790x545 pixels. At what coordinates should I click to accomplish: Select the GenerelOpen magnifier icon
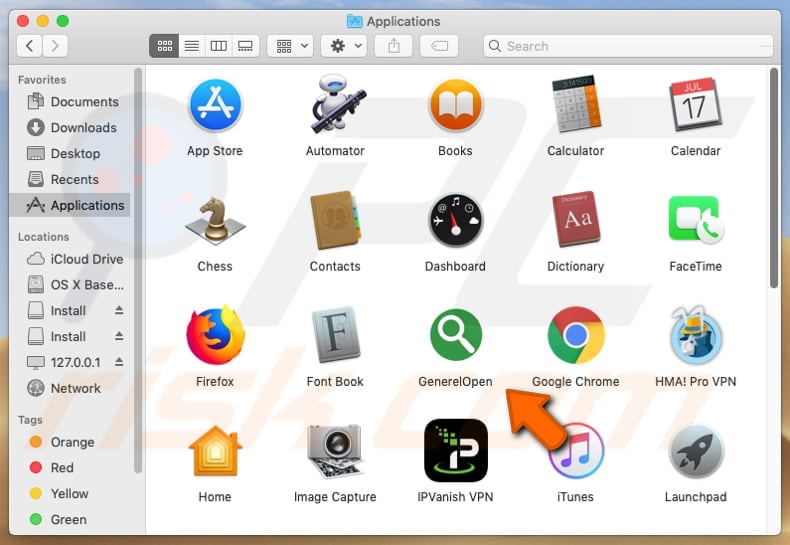pyautogui.click(x=455, y=335)
